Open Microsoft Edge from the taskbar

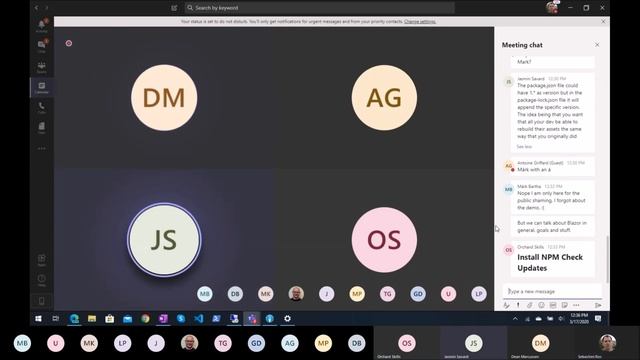[x=74, y=319]
